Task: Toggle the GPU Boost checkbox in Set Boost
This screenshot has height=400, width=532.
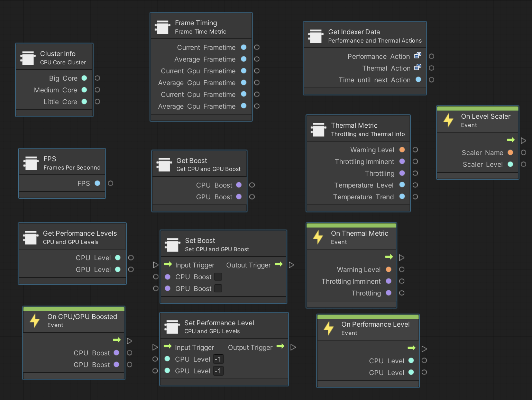Action: [x=218, y=288]
